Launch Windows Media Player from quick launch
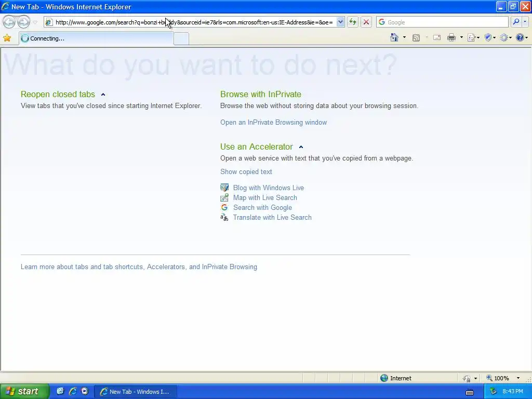The width and height of the screenshot is (532, 399). (x=85, y=391)
